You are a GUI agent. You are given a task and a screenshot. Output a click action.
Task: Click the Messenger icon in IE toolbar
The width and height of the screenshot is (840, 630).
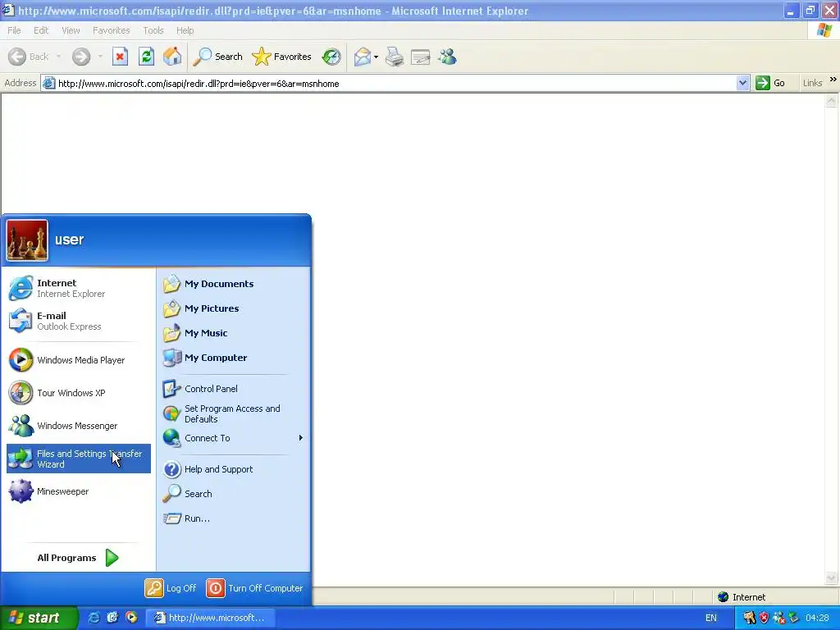[x=447, y=57]
